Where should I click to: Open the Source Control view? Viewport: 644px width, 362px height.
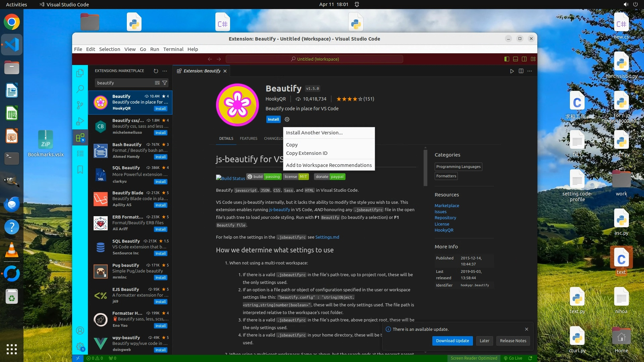(x=80, y=105)
